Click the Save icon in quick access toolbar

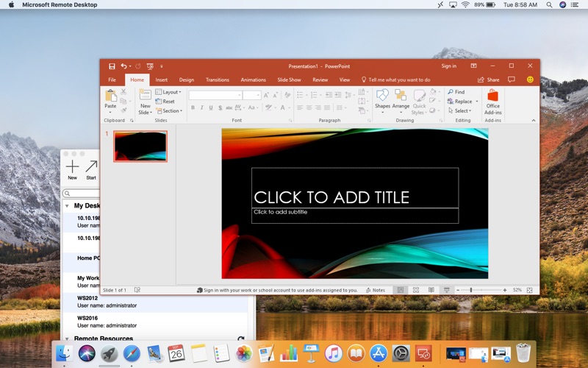point(112,66)
